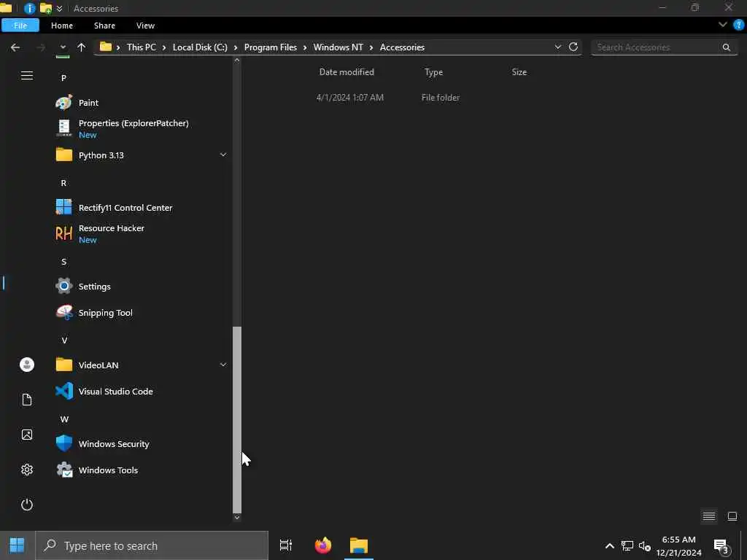Viewport: 747px width, 560px height.
Task: Jump to letter R section header
Action: click(64, 183)
